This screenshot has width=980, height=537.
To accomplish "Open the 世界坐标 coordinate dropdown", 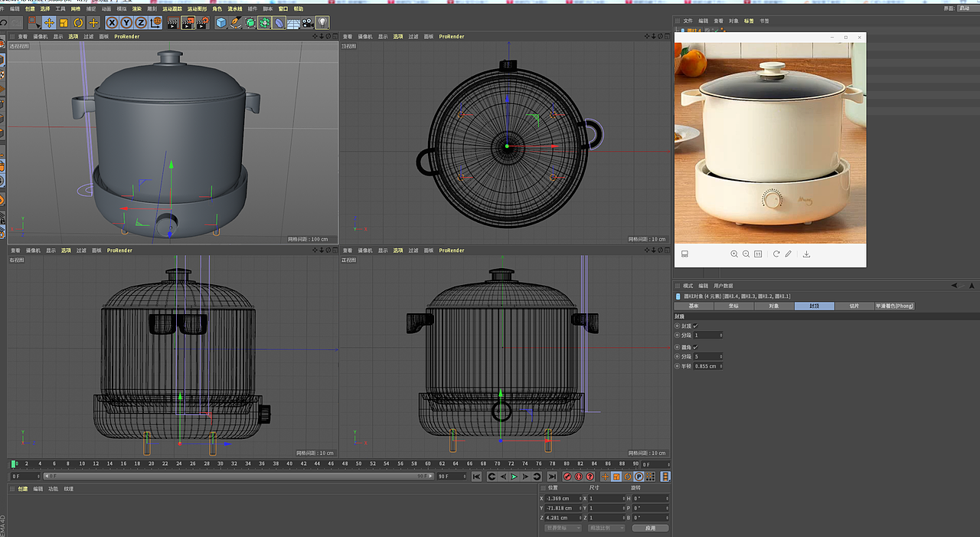I will tap(563, 528).
